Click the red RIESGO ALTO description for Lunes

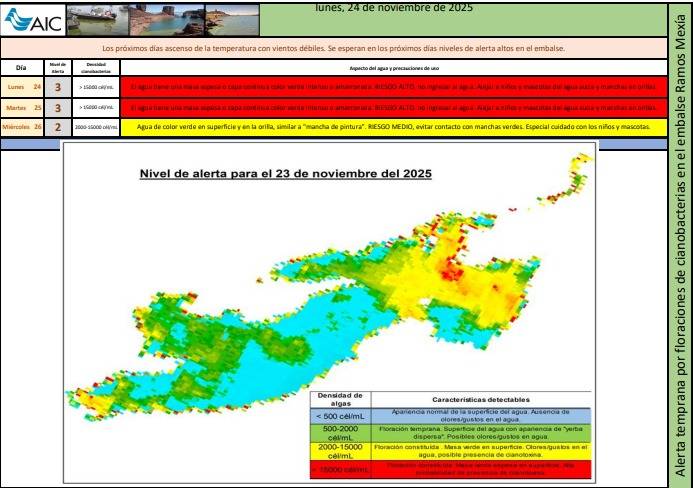coord(393,88)
